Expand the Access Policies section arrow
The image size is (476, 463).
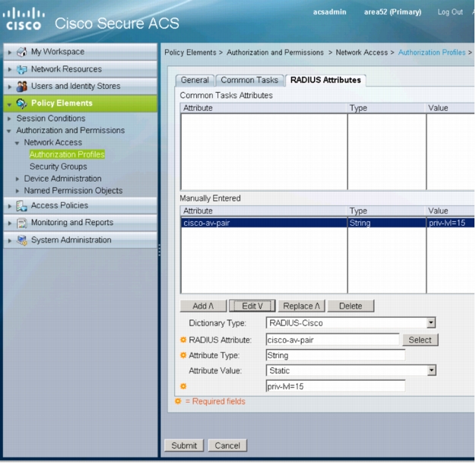10,206
